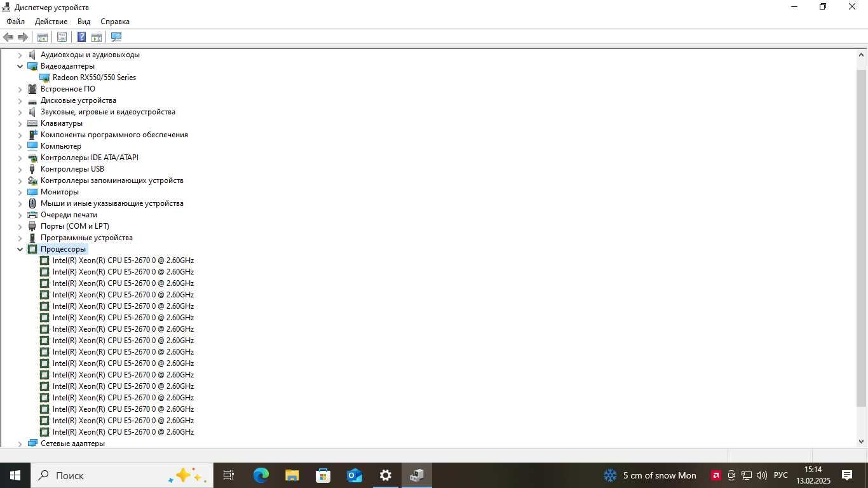Click the mouse icon of Мыши и иные указывающие устройства
This screenshot has height=488, width=868.
click(x=32, y=203)
